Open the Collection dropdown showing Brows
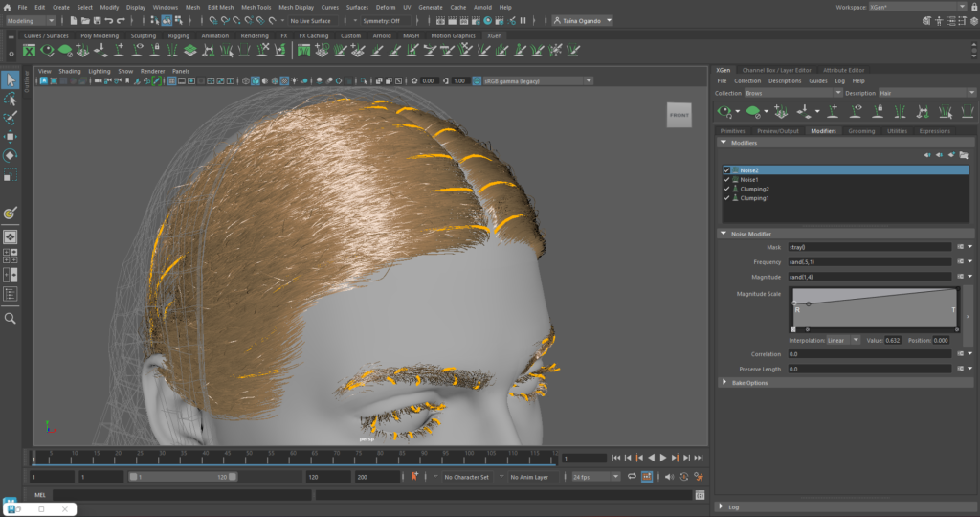 [x=791, y=93]
